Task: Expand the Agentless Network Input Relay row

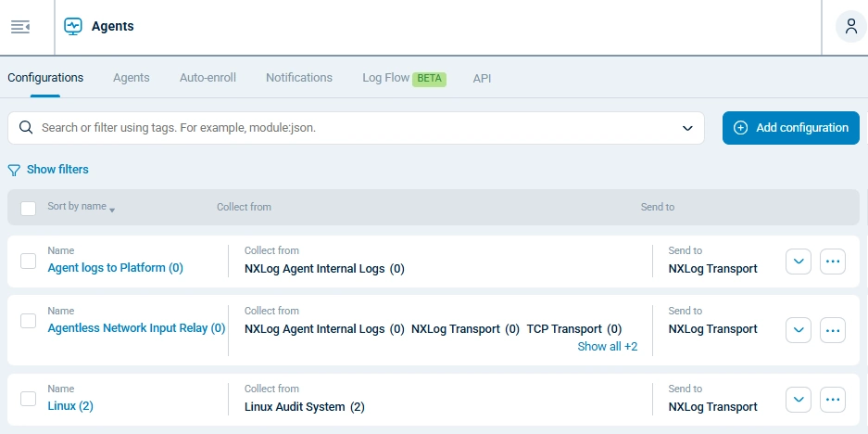Action: [799, 329]
